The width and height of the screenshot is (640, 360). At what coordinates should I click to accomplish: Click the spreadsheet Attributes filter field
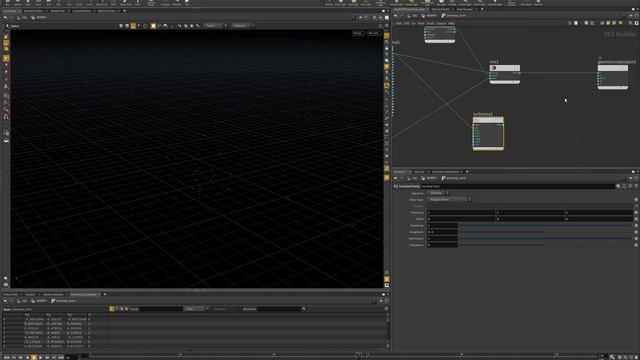279,309
